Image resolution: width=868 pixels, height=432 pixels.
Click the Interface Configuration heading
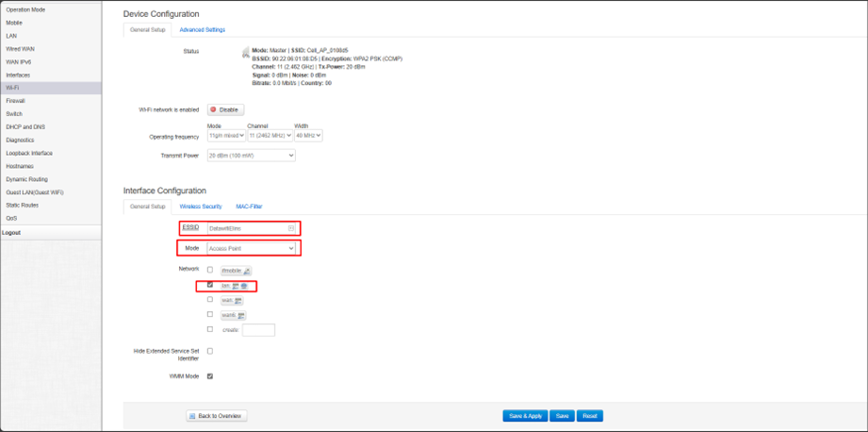pyautogui.click(x=165, y=191)
